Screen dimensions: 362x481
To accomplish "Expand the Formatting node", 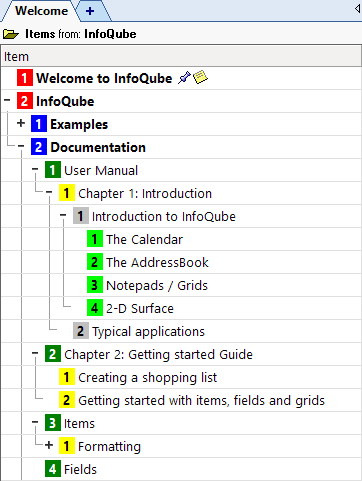I will (x=49, y=445).
